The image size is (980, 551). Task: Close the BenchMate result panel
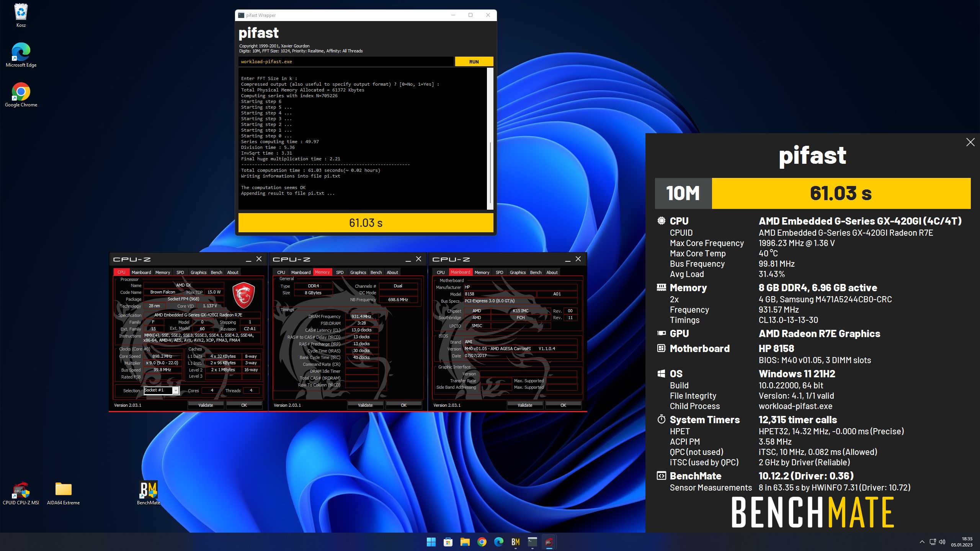point(970,142)
